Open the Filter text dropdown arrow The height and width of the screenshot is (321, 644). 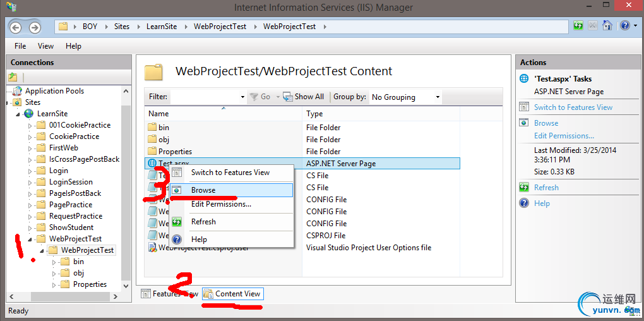(242, 97)
